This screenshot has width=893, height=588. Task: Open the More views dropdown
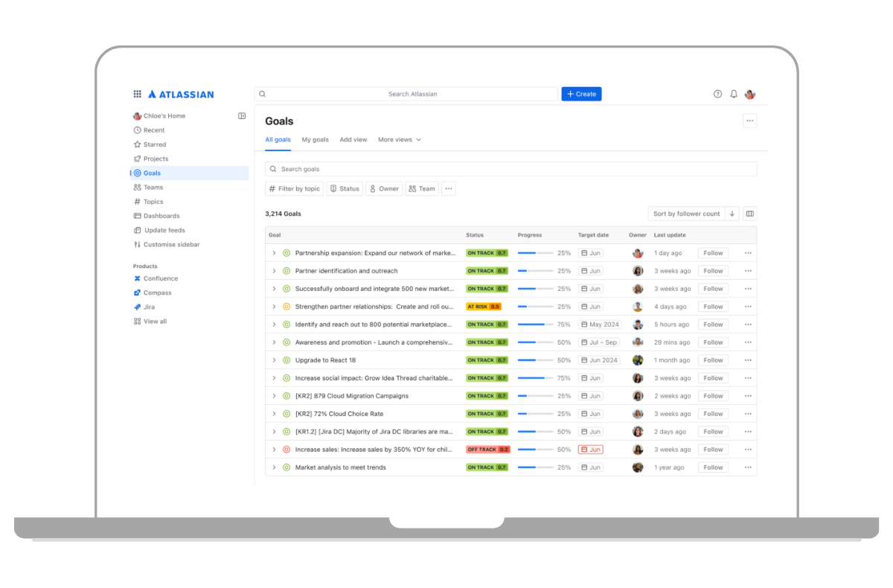click(399, 140)
